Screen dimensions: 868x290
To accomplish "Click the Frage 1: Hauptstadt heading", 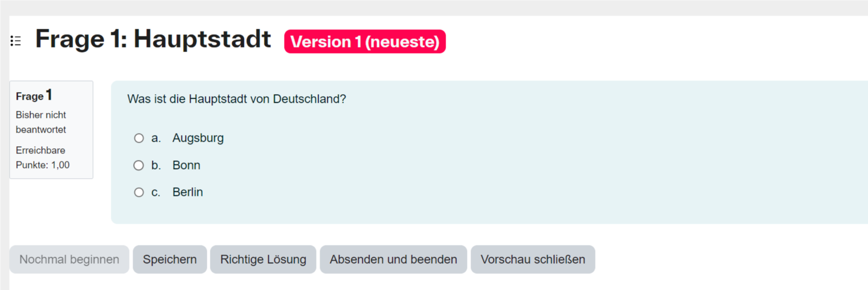I will pos(153,38).
